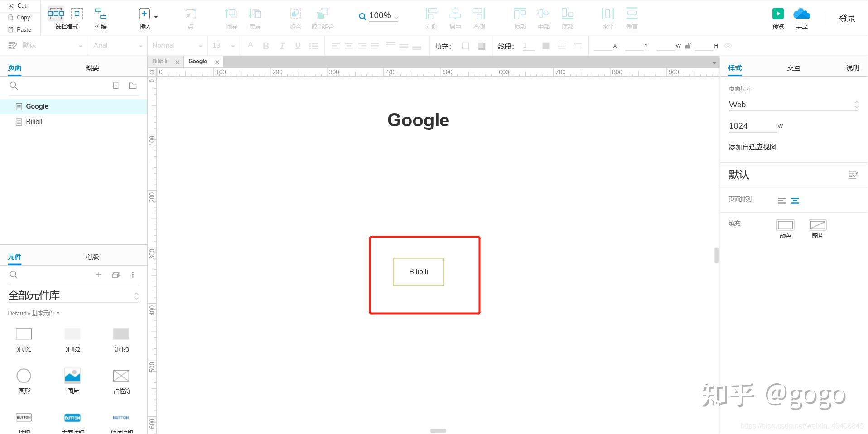Click the green 预览 preview button
Screen dimensions: 868x434
[778, 14]
